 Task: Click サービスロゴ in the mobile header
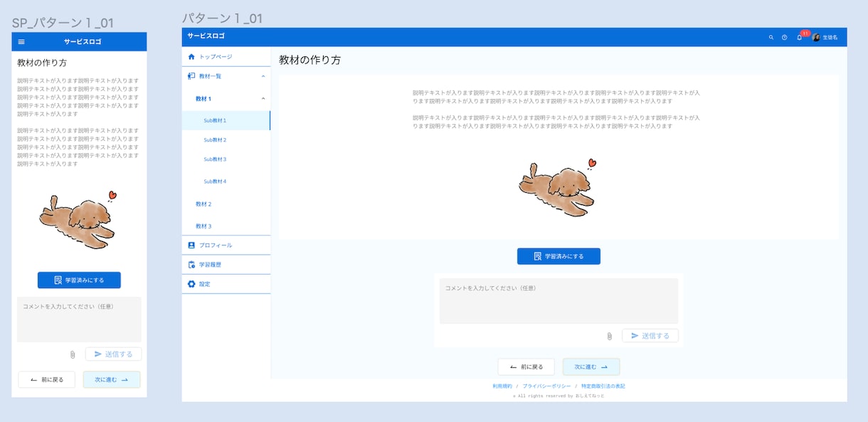[83, 42]
